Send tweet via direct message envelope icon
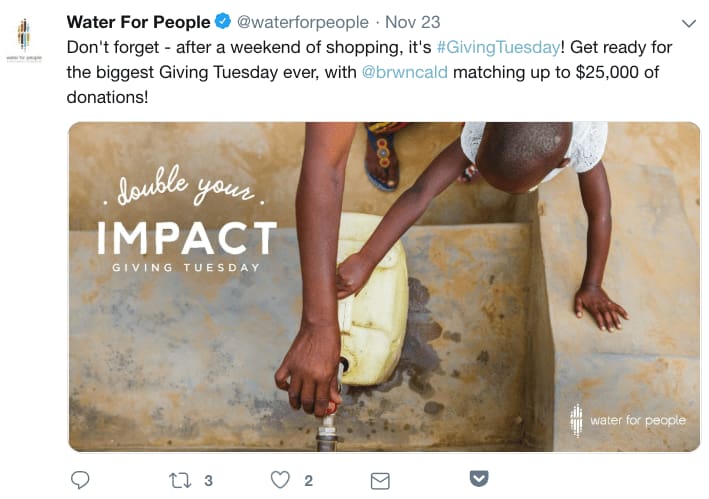The width and height of the screenshot is (709, 499). pyautogui.click(x=380, y=480)
